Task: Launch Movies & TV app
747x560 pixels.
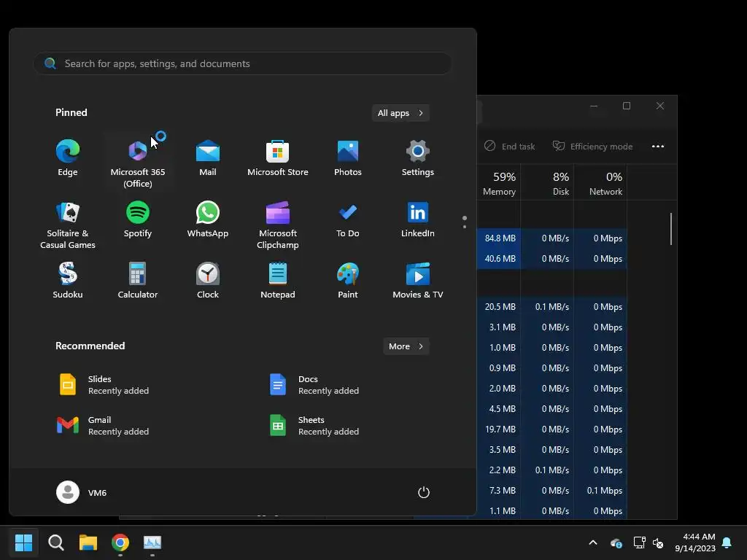Action: pyautogui.click(x=418, y=281)
